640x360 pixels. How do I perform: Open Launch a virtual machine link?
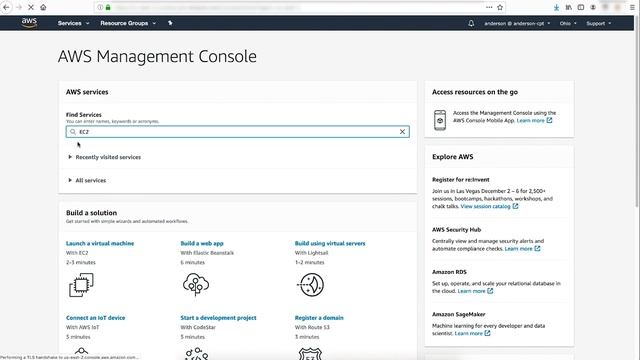coord(100,243)
